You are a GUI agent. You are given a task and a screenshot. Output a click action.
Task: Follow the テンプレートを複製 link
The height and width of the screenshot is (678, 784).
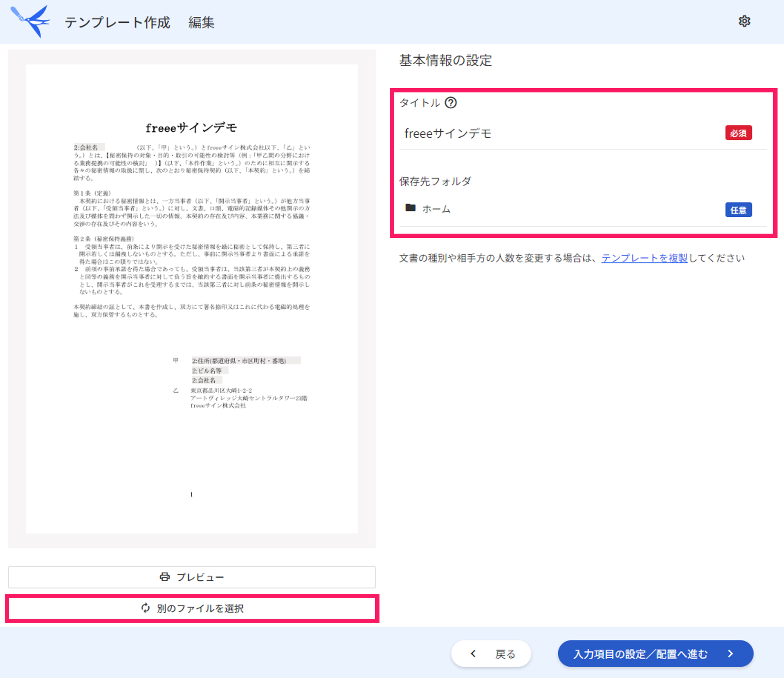click(x=644, y=258)
